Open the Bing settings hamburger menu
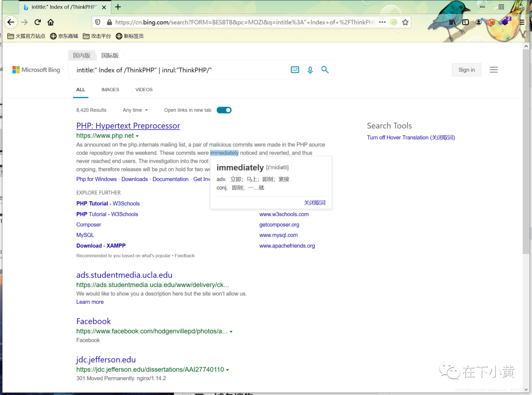Screen dimensions: 532x395 click(493, 70)
